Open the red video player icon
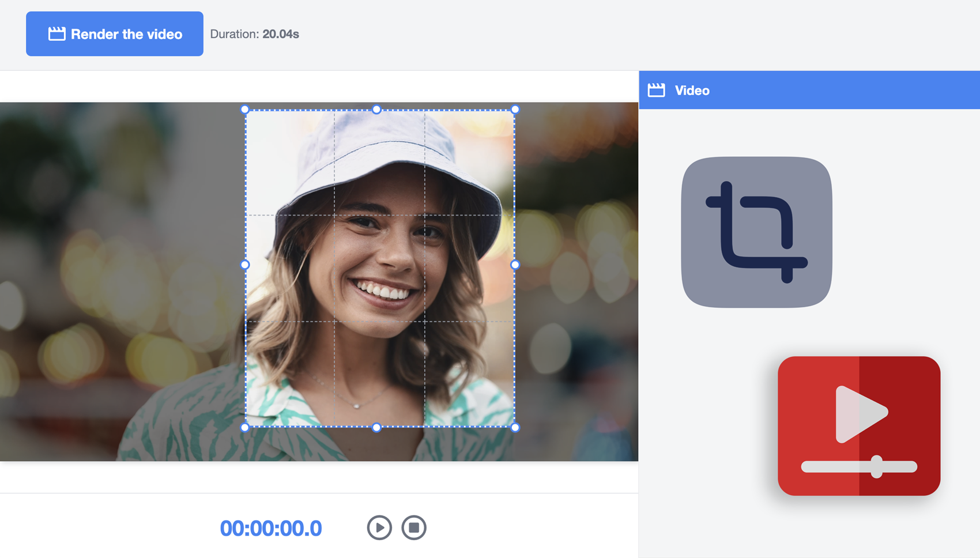980x558 pixels. (859, 426)
